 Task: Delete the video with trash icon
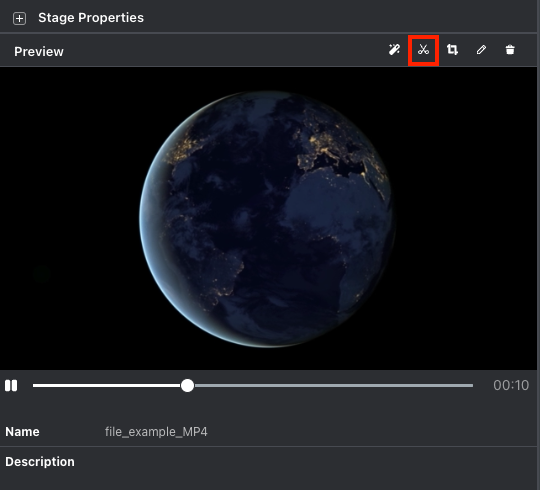[x=510, y=50]
